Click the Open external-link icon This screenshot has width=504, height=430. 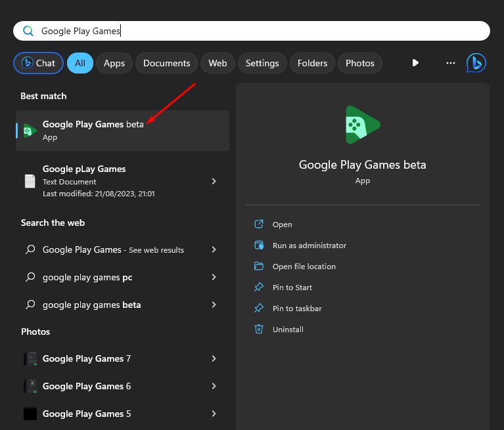(259, 224)
